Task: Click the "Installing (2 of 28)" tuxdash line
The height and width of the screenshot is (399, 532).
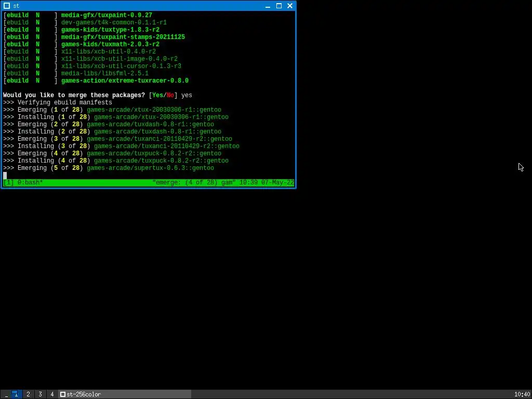Action: [112, 131]
